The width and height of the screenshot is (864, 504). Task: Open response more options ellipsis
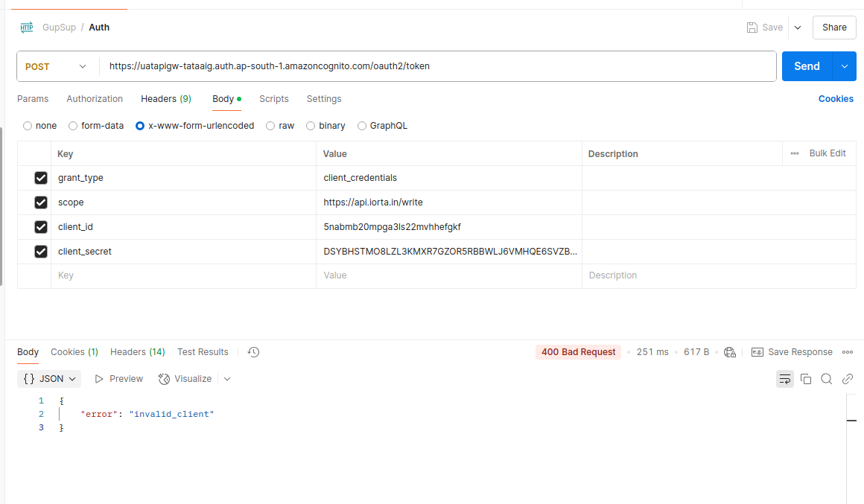pyautogui.click(x=848, y=352)
